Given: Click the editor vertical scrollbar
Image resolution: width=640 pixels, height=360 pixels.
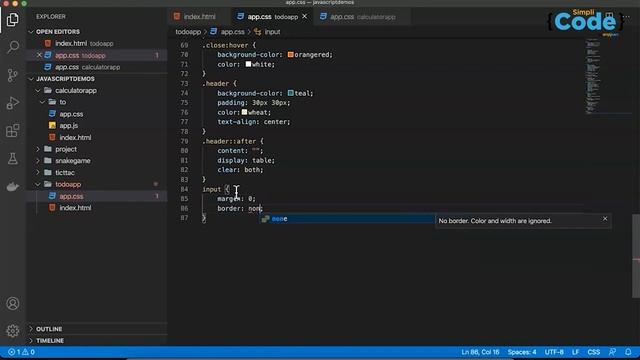Looking at the screenshot, I should (x=636, y=256).
